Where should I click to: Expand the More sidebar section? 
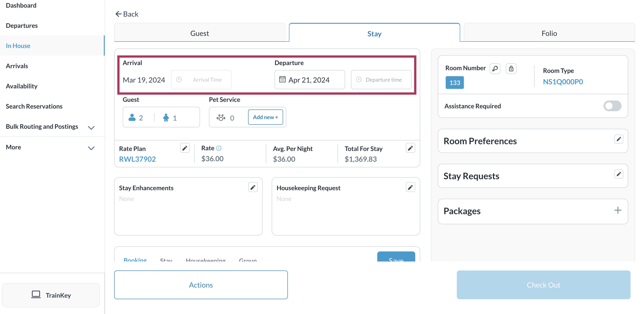pyautogui.click(x=91, y=148)
